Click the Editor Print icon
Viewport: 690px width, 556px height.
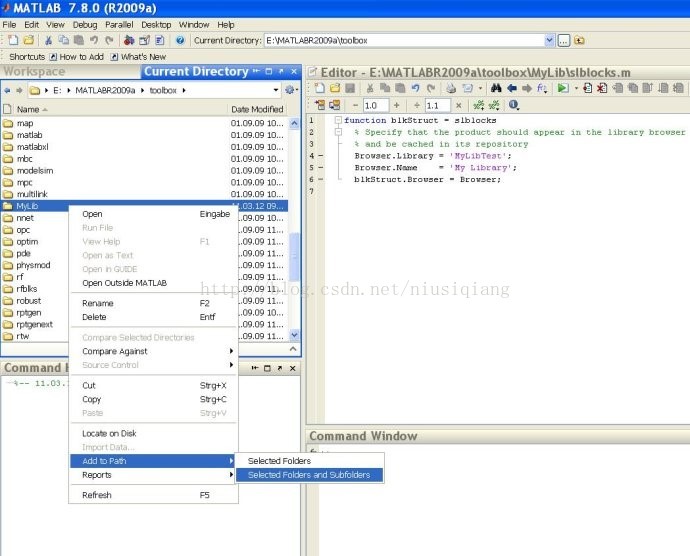coord(451,88)
